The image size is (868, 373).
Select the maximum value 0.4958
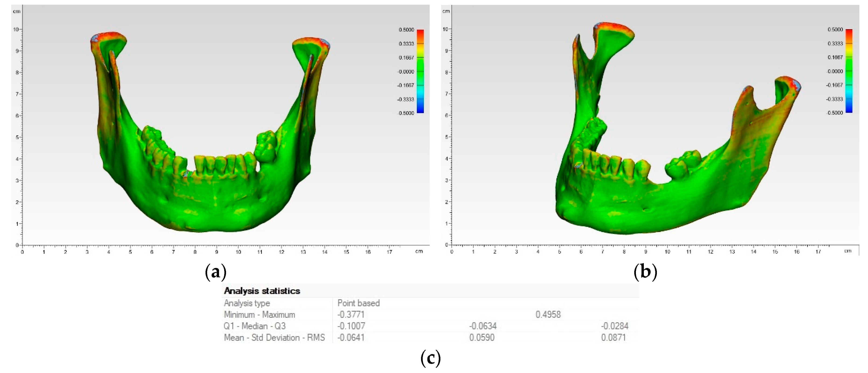548,315
